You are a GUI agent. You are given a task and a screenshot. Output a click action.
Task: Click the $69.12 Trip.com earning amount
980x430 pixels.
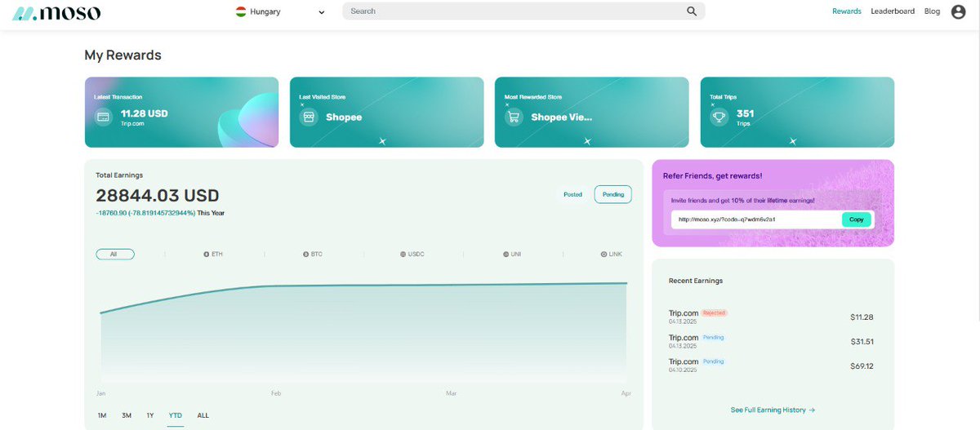[862, 366]
